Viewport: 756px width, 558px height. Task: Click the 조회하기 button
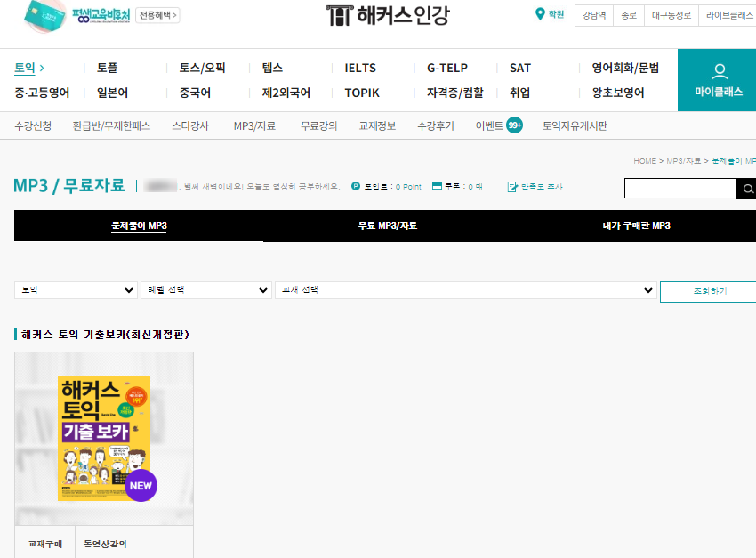pyautogui.click(x=709, y=291)
